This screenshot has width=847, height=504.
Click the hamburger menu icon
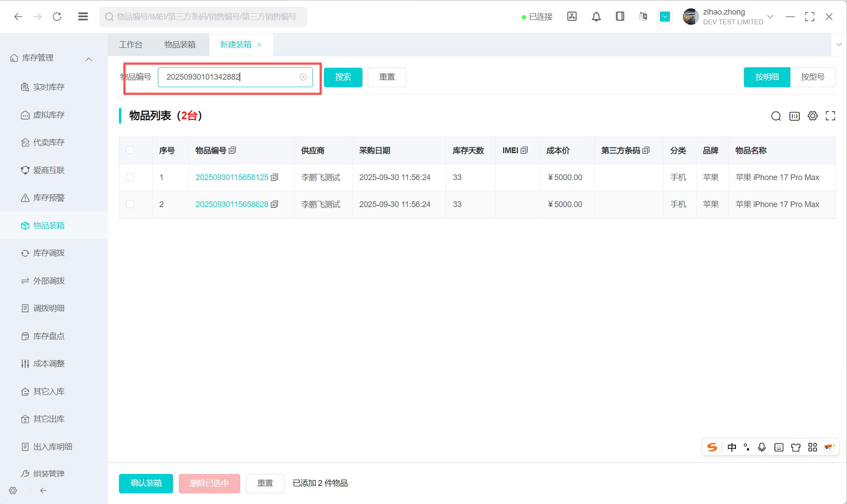[83, 17]
